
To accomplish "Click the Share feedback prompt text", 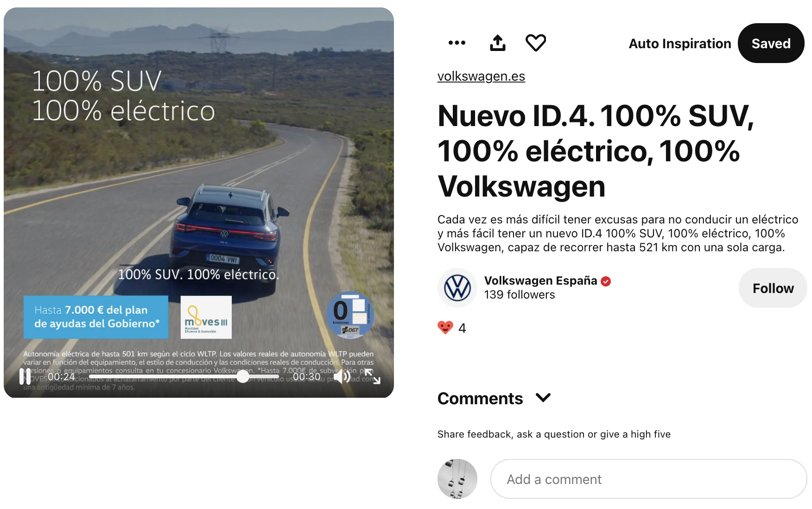I will [x=554, y=434].
